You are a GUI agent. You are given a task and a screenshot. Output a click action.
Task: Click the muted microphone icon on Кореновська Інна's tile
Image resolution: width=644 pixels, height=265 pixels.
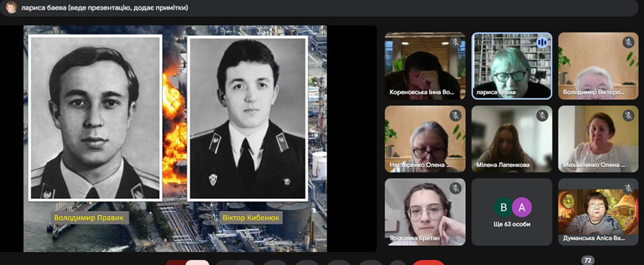pos(455,42)
